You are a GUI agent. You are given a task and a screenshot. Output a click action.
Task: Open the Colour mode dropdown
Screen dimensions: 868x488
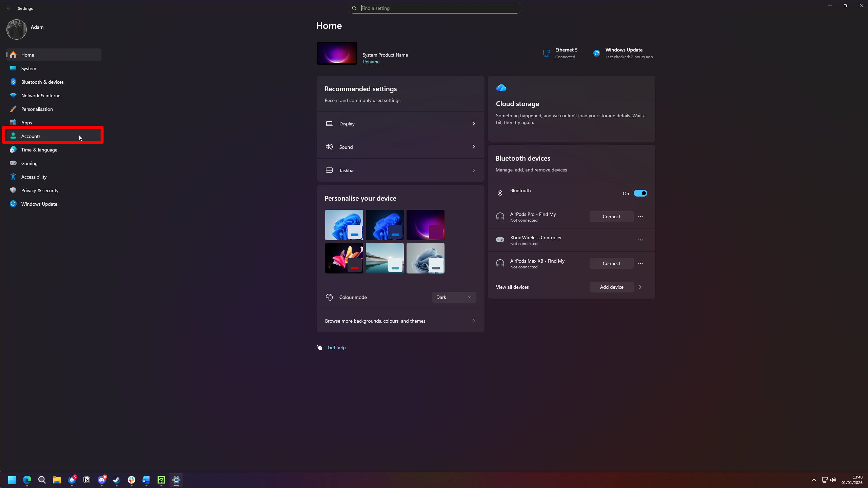pos(454,297)
